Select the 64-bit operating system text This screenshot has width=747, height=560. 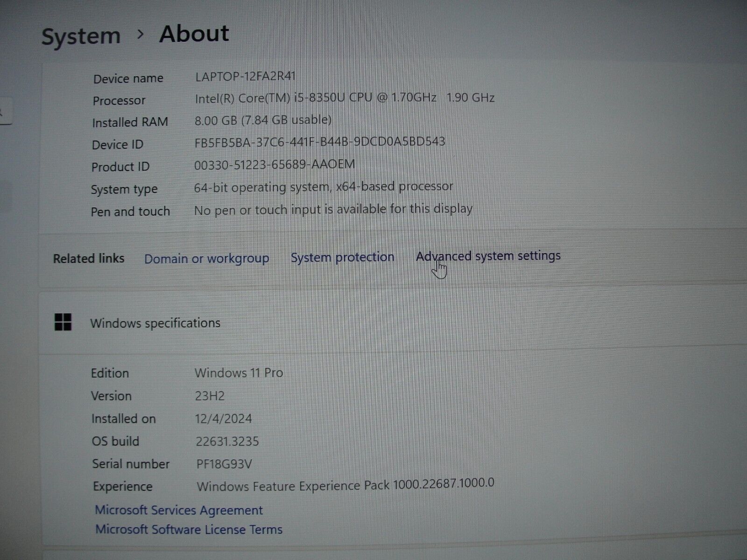324,187
